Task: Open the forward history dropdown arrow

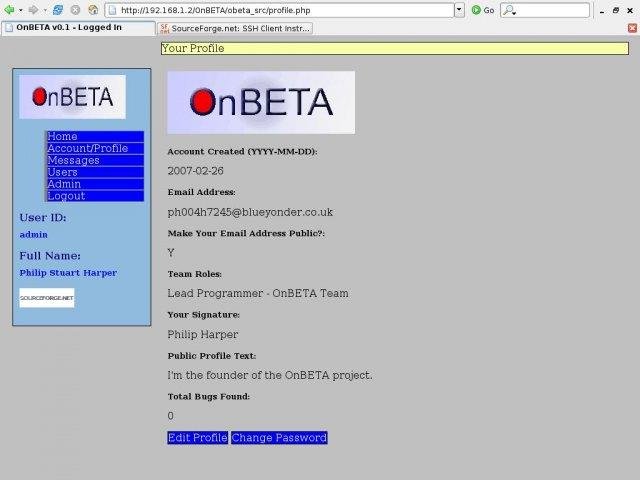Action: coord(45,10)
